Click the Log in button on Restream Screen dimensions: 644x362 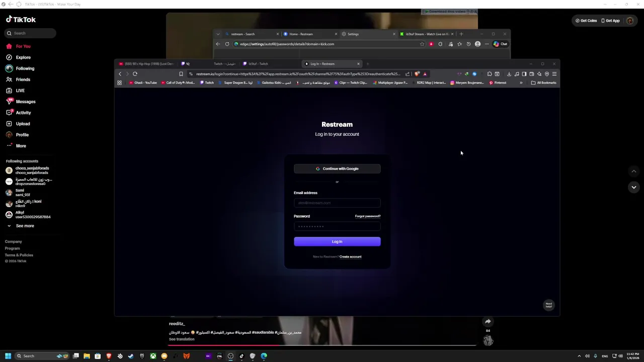(337, 242)
